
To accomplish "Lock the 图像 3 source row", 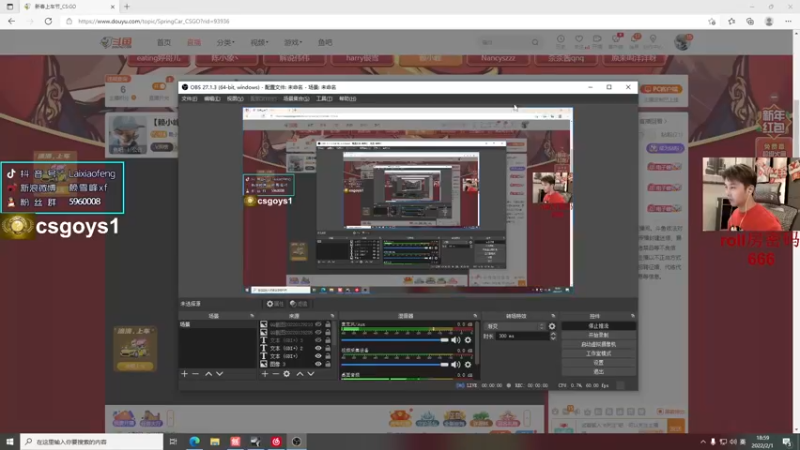I will point(328,364).
